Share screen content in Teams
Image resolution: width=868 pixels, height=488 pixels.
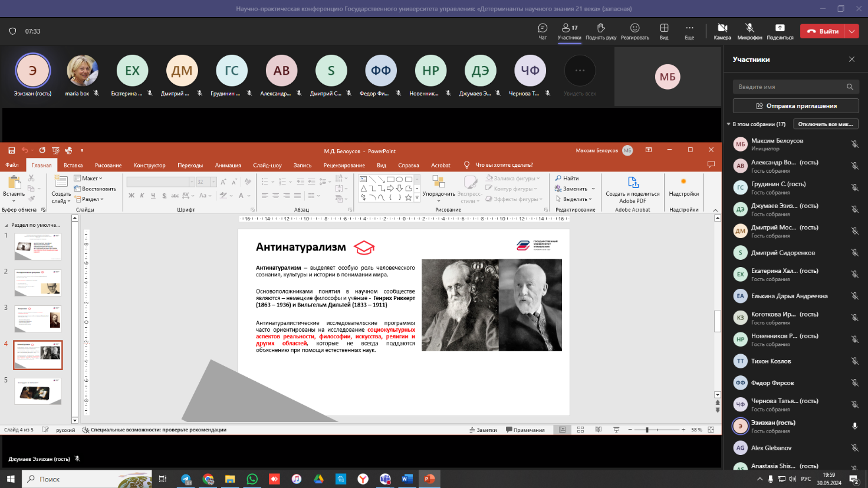[x=780, y=31]
